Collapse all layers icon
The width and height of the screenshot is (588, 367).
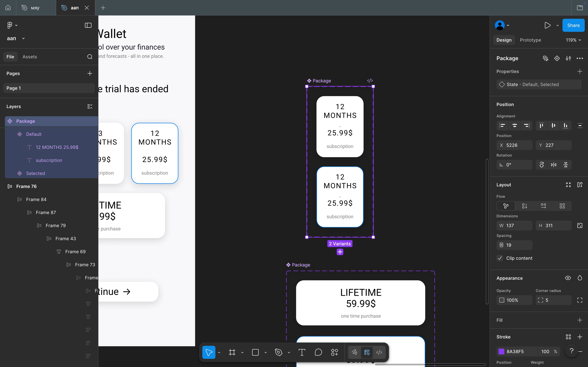90,106
